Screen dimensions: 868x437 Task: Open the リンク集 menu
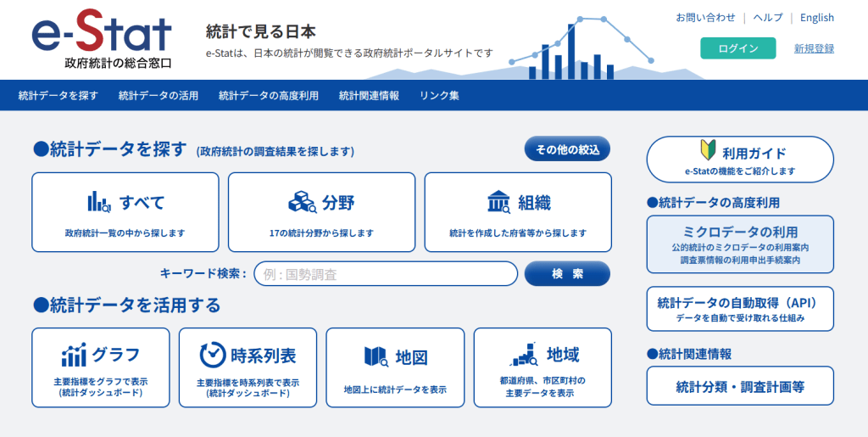440,95
